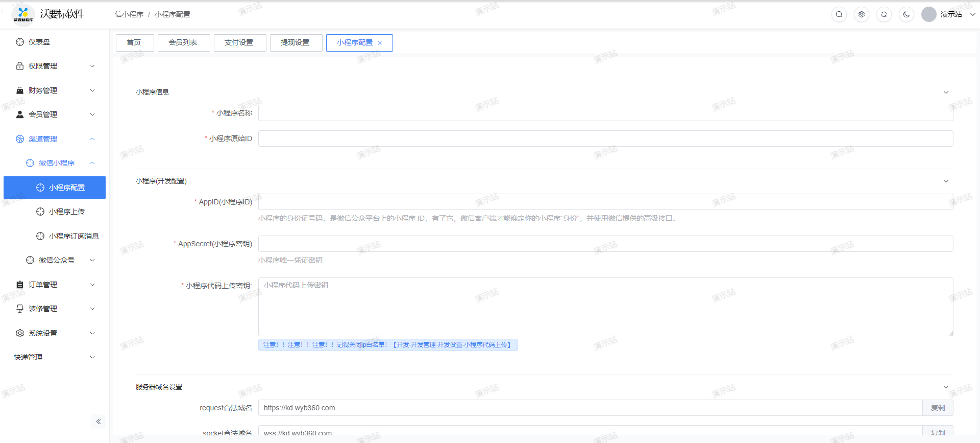Screen dimensions: 980x443
Task: Click the refresh icon in header
Action: click(x=884, y=14)
